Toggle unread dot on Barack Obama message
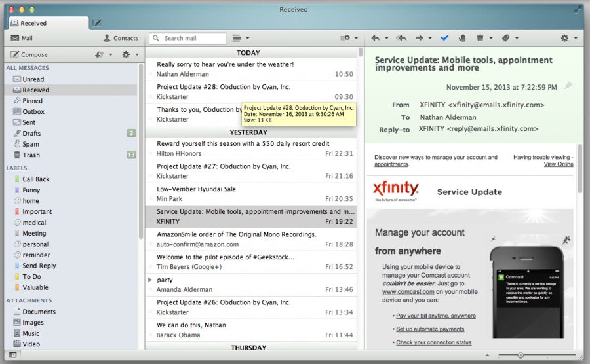Image resolution: width=590 pixels, height=364 pixels. point(151,335)
